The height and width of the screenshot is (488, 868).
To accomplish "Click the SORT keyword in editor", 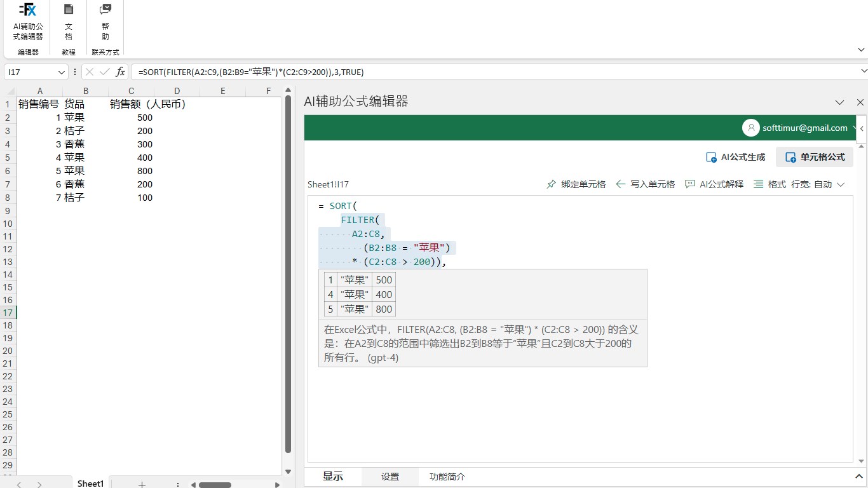I will pyautogui.click(x=341, y=207).
